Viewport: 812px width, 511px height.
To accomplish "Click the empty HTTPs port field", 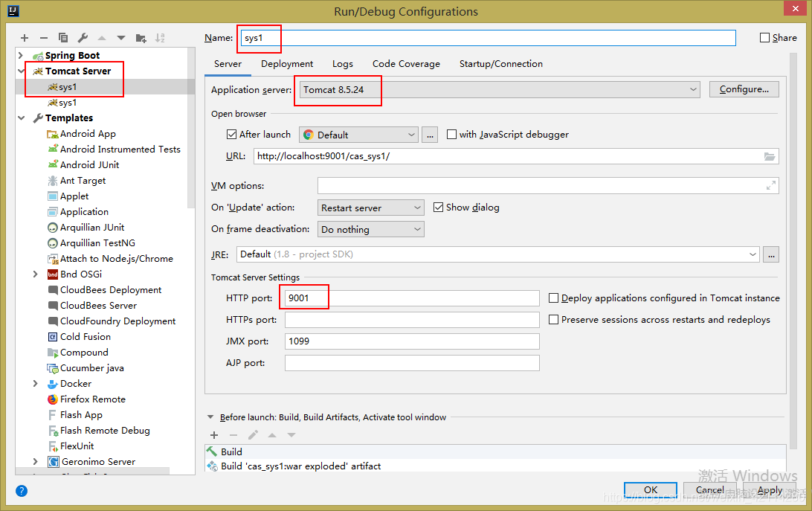I will coord(412,320).
